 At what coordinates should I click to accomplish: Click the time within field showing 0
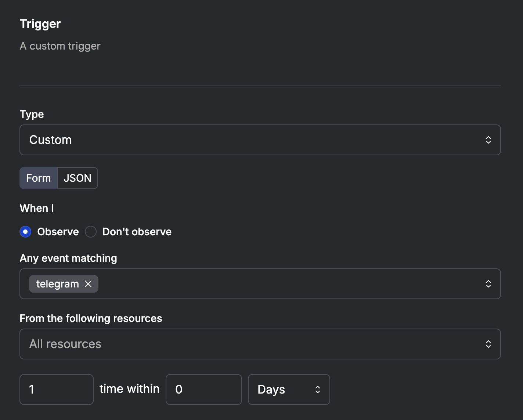[203, 390]
